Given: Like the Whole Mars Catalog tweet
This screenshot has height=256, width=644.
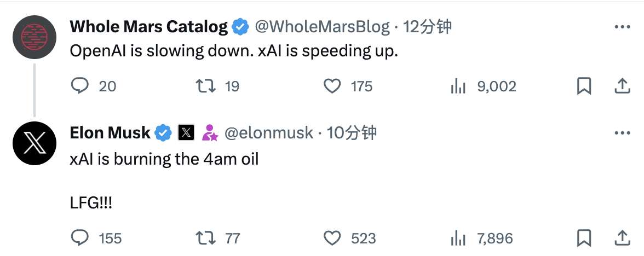Looking at the screenshot, I should point(332,86).
